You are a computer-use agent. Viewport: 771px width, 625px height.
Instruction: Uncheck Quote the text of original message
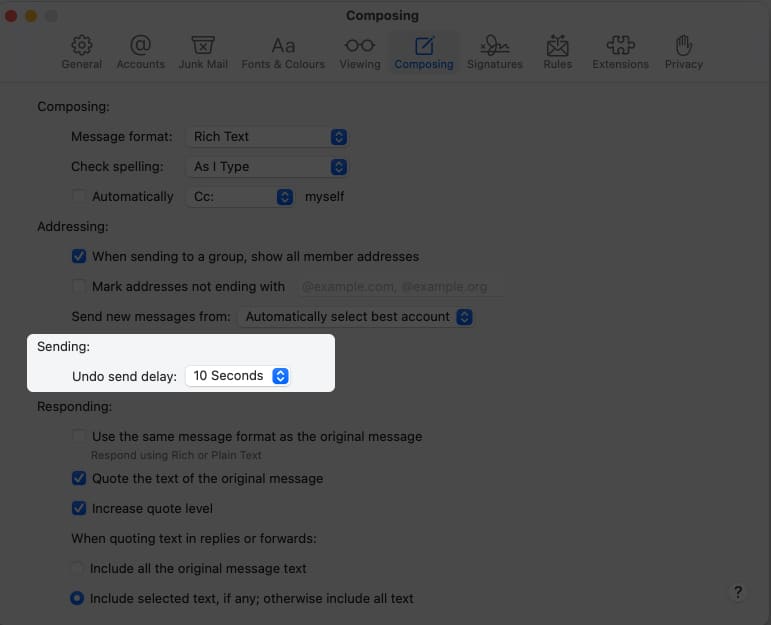point(79,478)
